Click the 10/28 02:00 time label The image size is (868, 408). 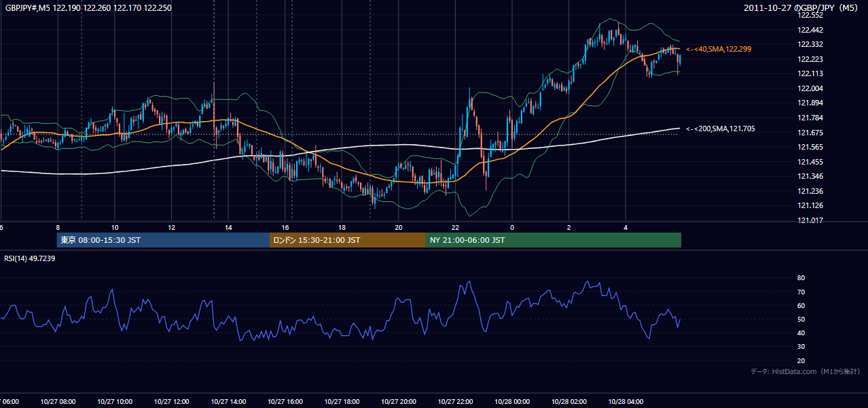(568, 402)
